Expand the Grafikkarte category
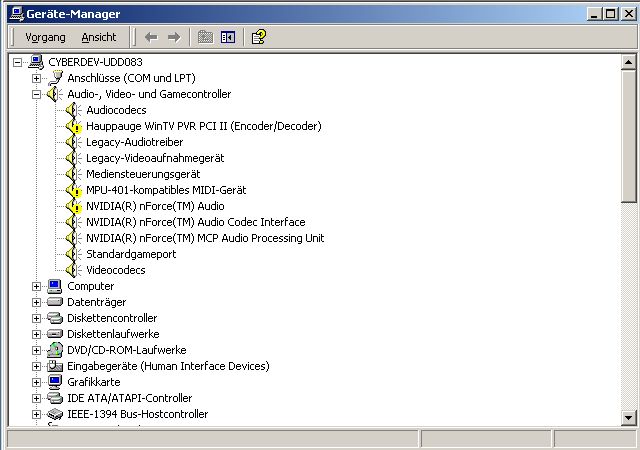The width and height of the screenshot is (640, 450). tap(36, 383)
